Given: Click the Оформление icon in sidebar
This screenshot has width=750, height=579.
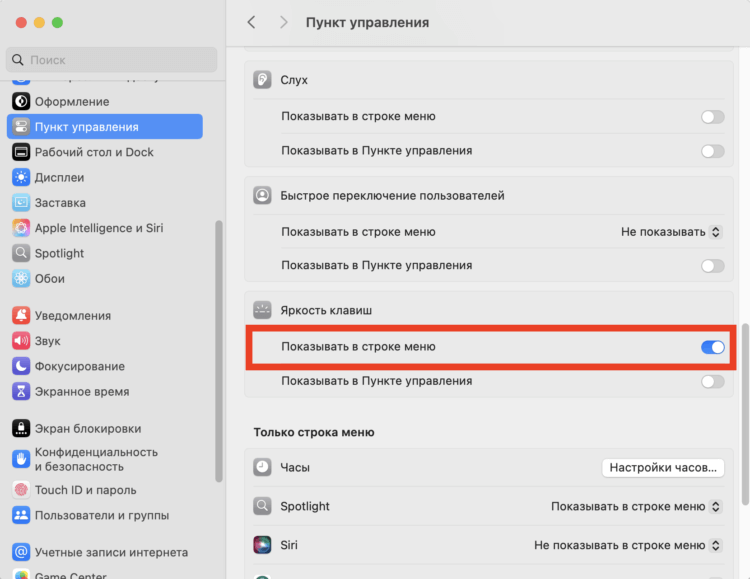Looking at the screenshot, I should click(21, 101).
